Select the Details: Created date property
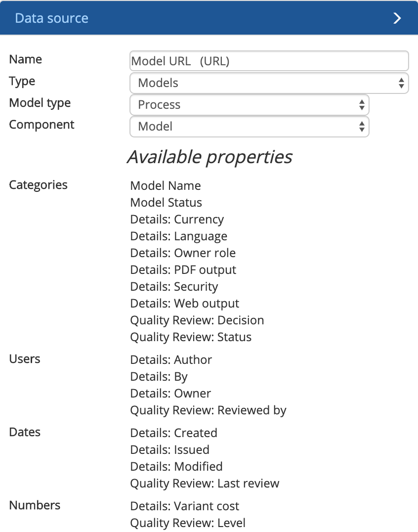The height and width of the screenshot is (532, 418). point(173,433)
